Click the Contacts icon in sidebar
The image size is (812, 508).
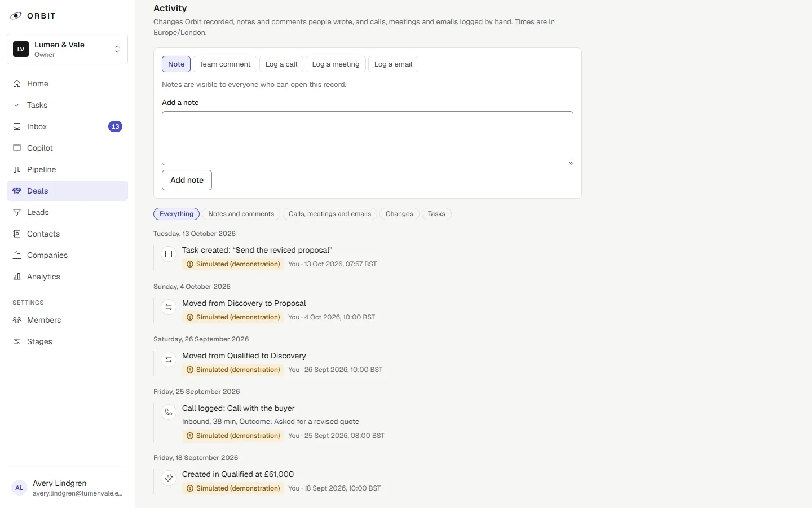17,234
